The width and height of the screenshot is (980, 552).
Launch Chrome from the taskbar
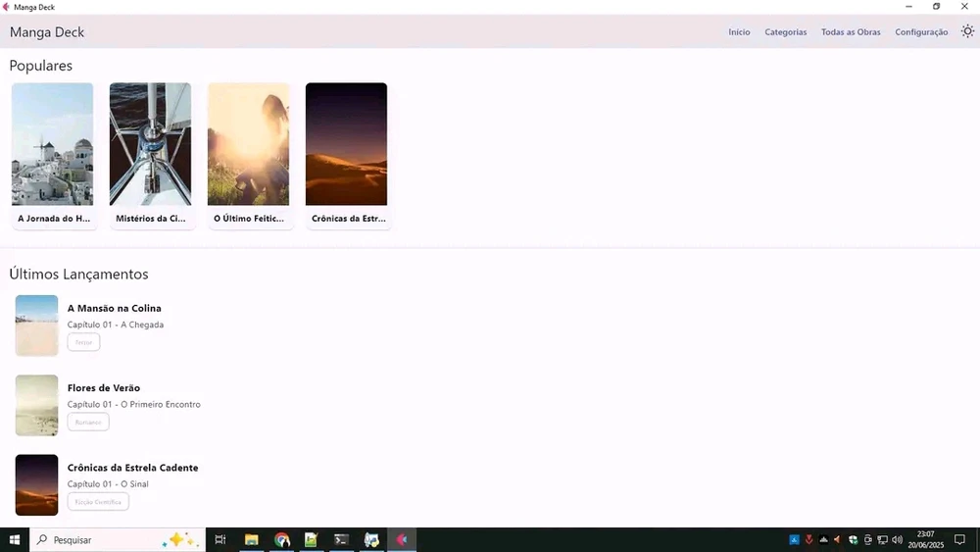point(282,539)
